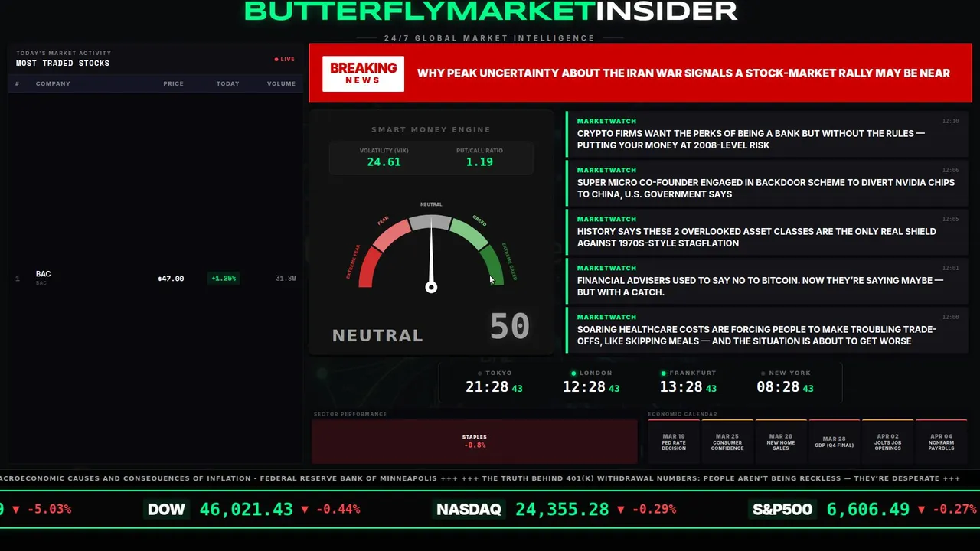Image resolution: width=980 pixels, height=551 pixels.
Task: Click the green London market-open status dot
Action: 574,373
